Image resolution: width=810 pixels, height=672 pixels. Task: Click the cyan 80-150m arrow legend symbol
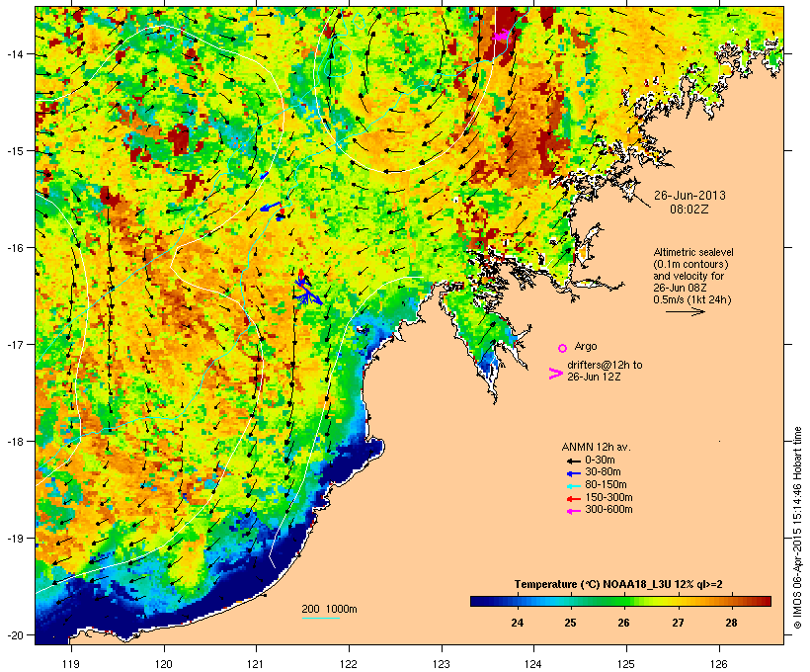tap(574, 486)
